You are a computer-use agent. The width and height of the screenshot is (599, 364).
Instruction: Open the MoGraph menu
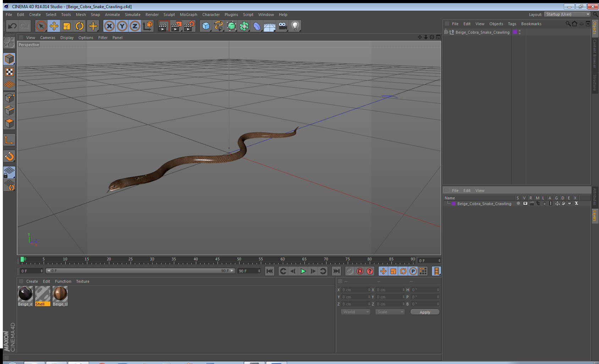[188, 15]
